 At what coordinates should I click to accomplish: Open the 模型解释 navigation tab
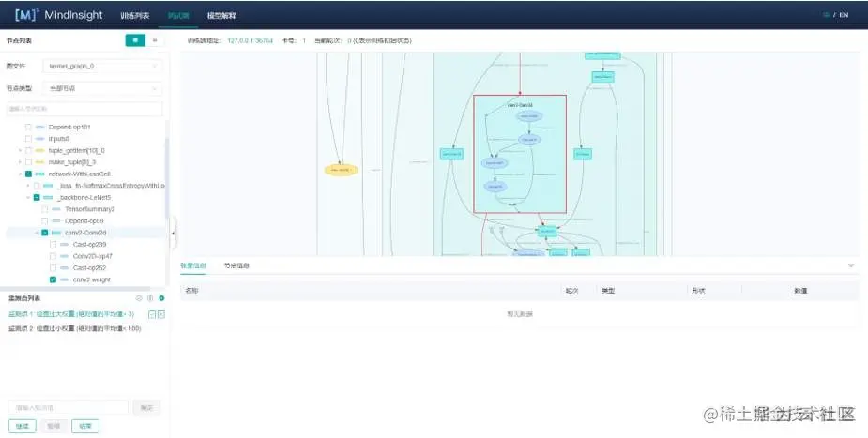[x=221, y=16]
